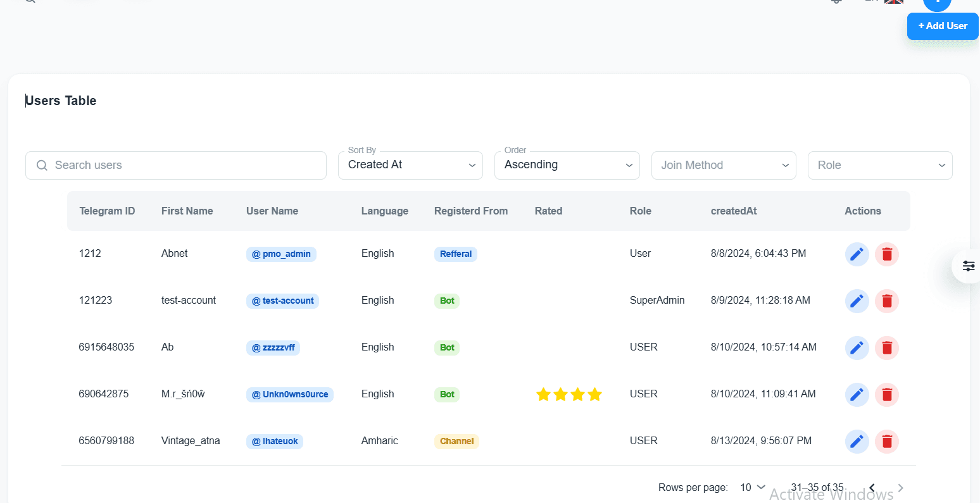
Task: Click the Rated column header
Action: (548, 211)
